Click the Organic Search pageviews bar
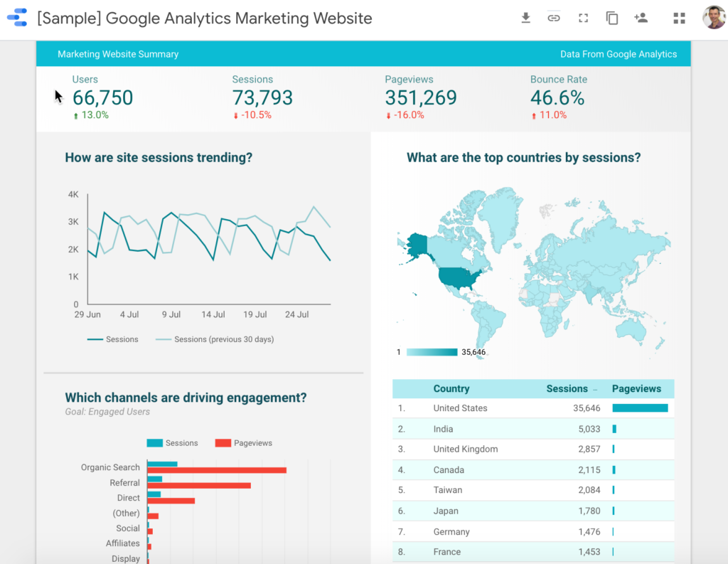Screen dimensions: 728x564 217,470
